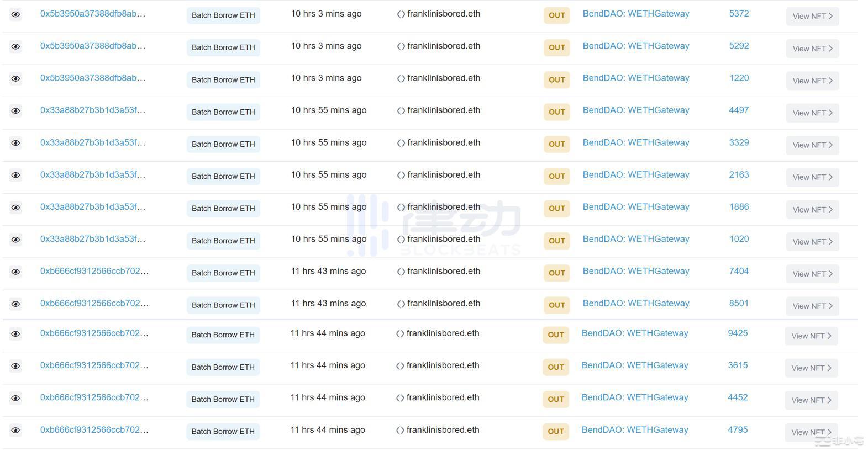Click '10 hrs 55 mins ago' in token 1020 row
This screenshot has height=451, width=868.
[329, 239]
